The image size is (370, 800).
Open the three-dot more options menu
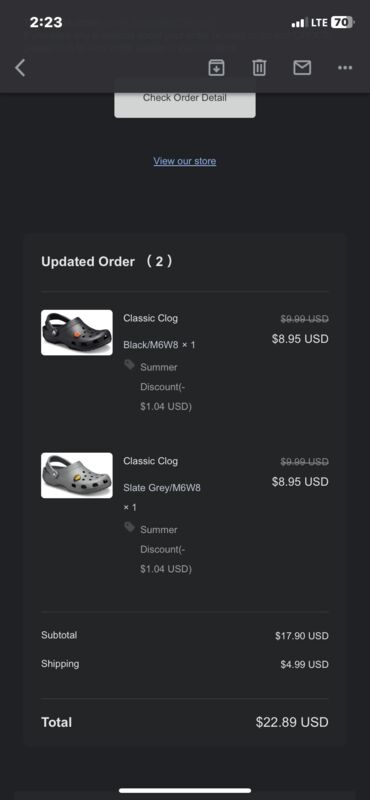click(345, 67)
